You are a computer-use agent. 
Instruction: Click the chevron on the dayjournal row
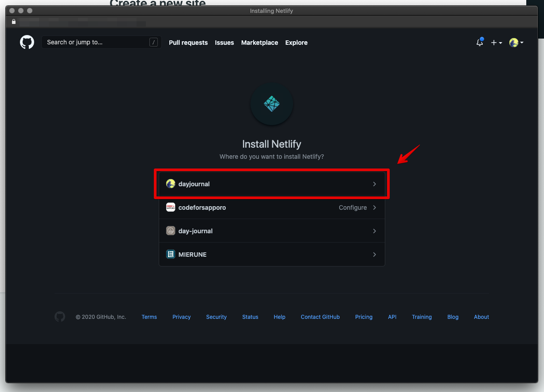pyautogui.click(x=375, y=184)
